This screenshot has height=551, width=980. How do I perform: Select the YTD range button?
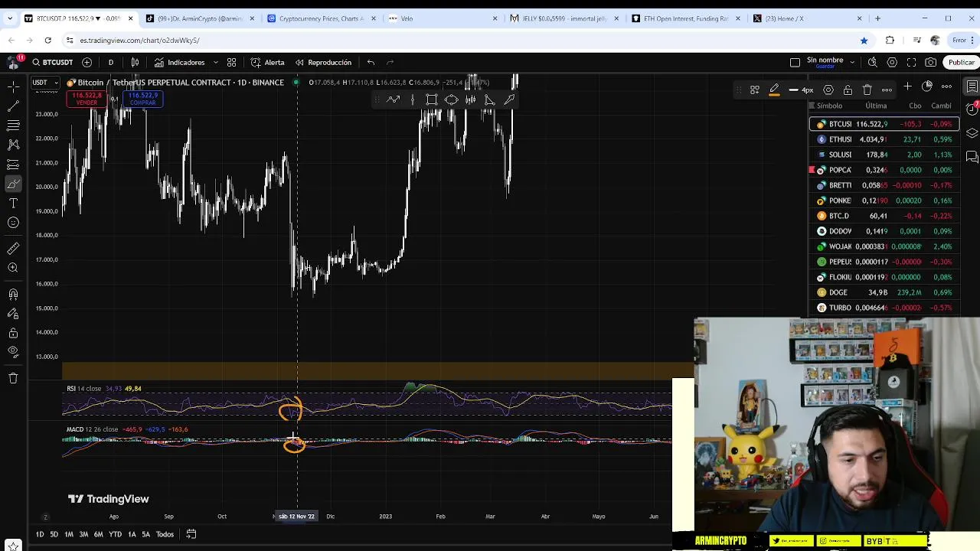point(115,534)
